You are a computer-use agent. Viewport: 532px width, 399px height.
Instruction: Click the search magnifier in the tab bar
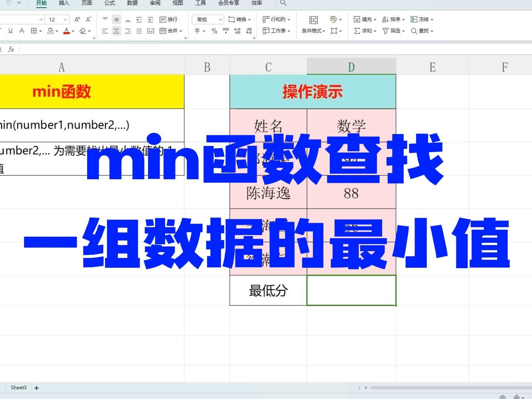coord(283,3)
